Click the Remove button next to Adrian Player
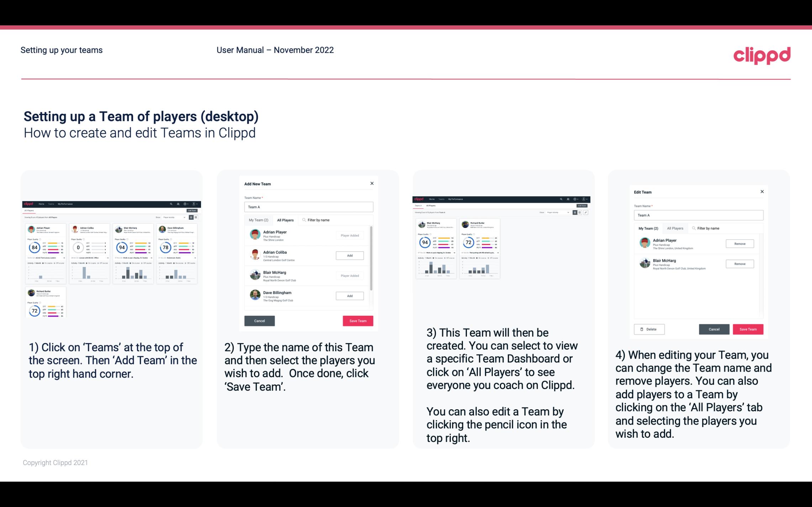812x507 pixels. [739, 244]
